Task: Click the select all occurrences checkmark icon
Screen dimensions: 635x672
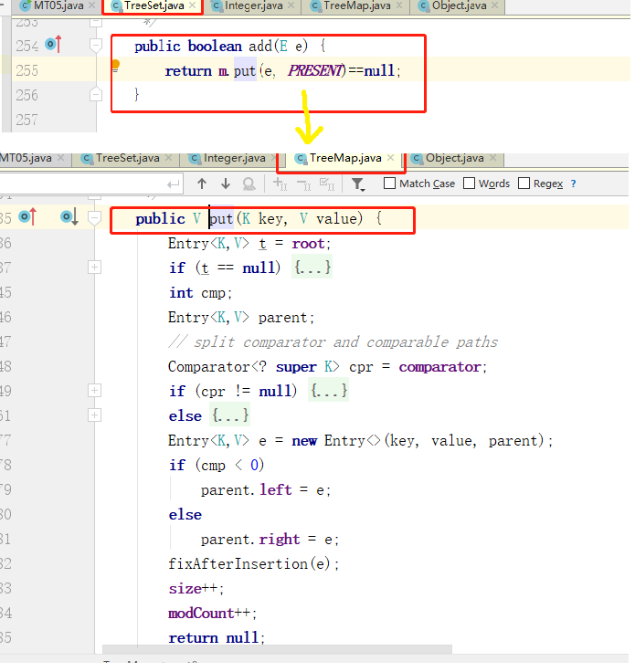Action: 327,184
